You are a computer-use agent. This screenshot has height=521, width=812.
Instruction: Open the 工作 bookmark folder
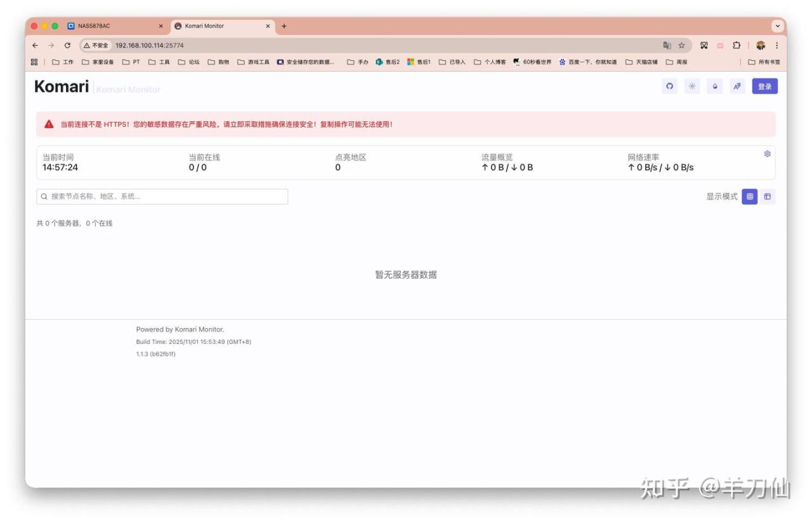pyautogui.click(x=63, y=62)
